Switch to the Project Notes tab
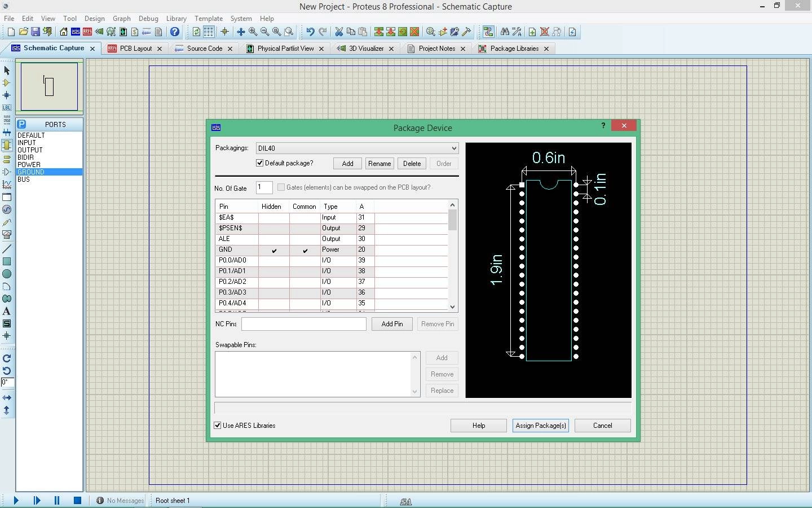The image size is (812, 508). click(x=436, y=49)
